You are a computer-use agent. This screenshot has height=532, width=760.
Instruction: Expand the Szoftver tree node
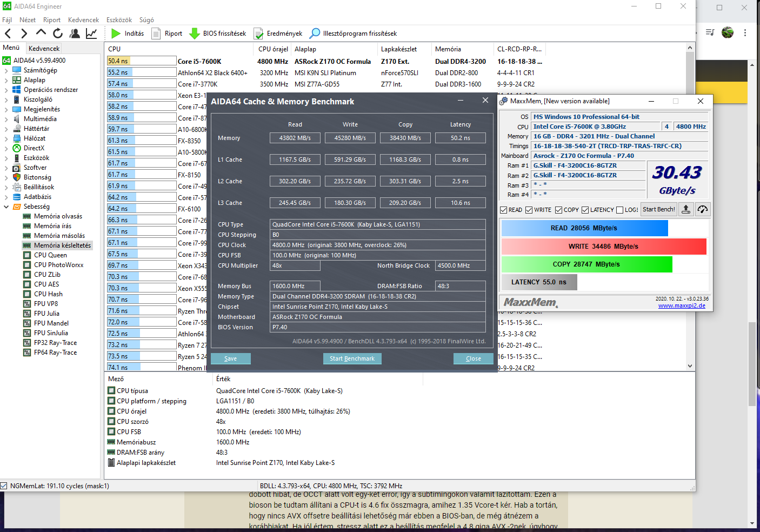[6, 168]
